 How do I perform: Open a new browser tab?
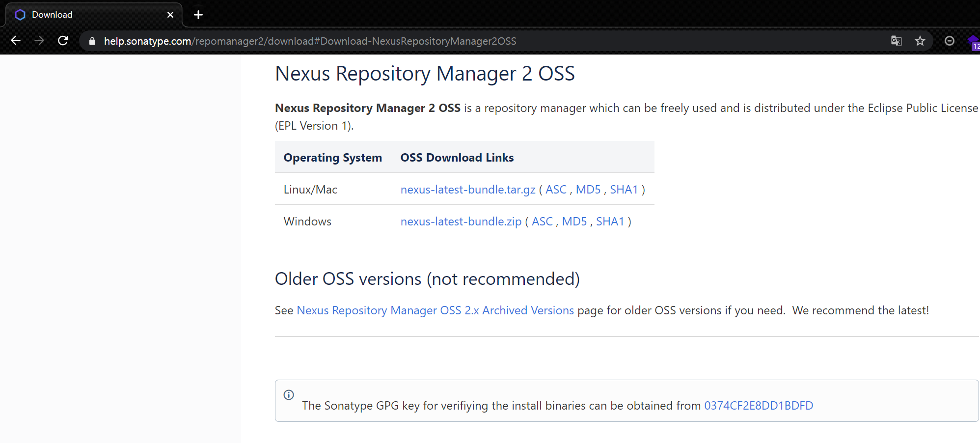[x=198, y=15]
